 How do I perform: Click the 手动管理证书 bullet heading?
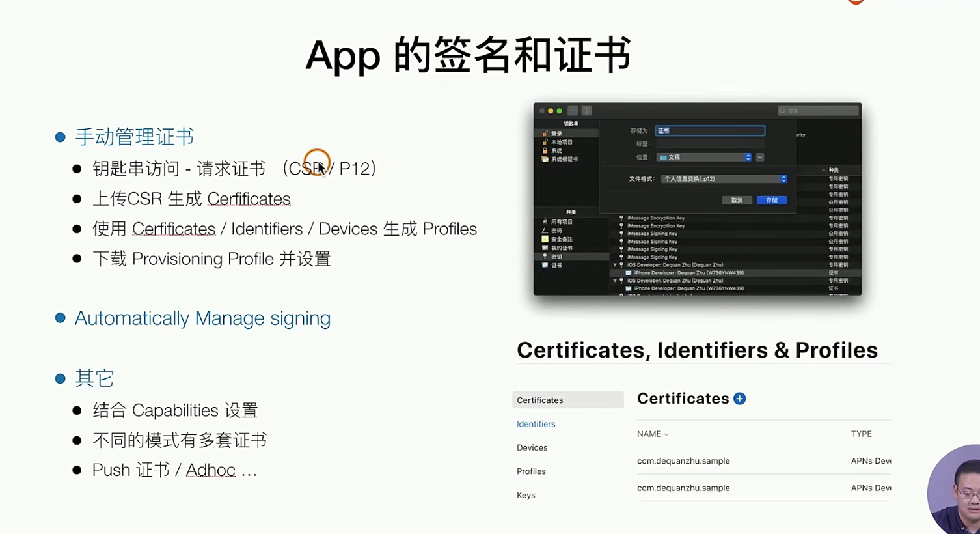134,137
